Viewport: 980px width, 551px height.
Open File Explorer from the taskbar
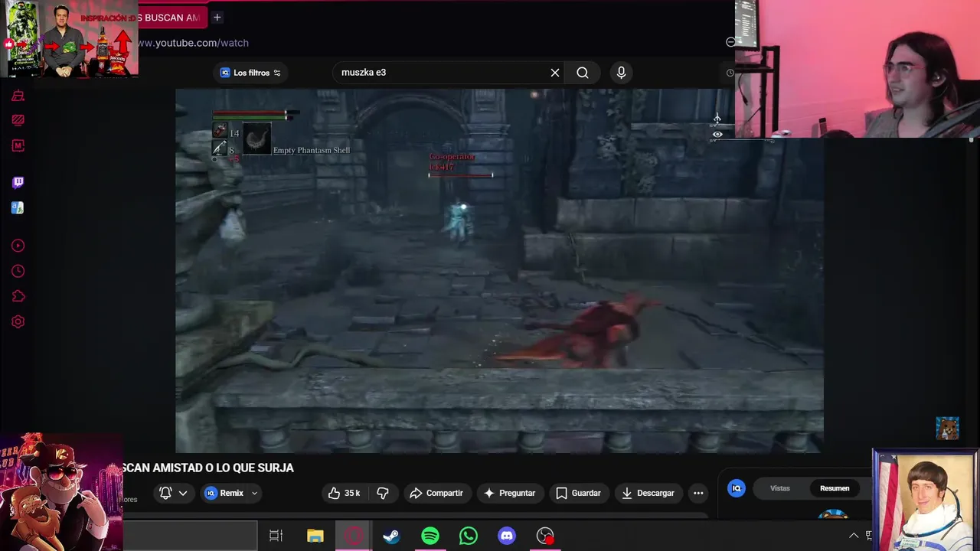tap(315, 536)
